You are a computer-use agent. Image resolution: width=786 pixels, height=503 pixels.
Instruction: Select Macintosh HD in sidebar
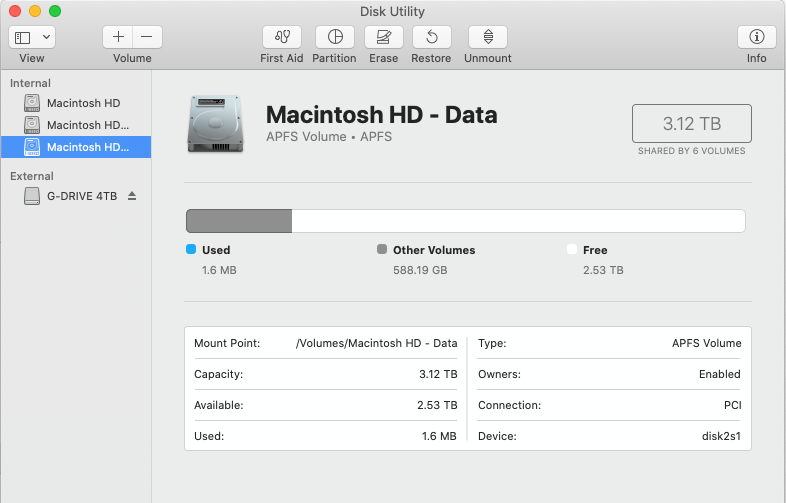(x=76, y=103)
